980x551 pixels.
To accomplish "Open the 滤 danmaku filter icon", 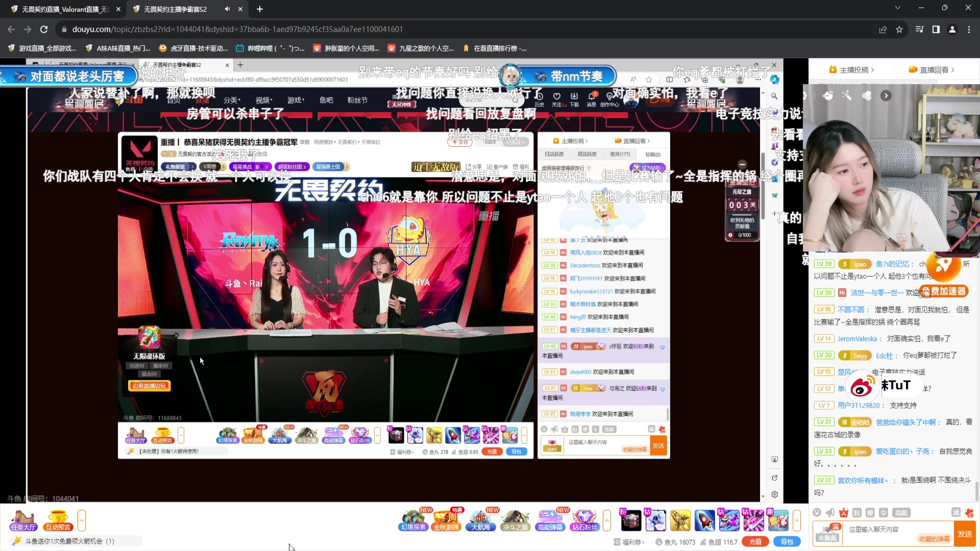I will [x=955, y=512].
